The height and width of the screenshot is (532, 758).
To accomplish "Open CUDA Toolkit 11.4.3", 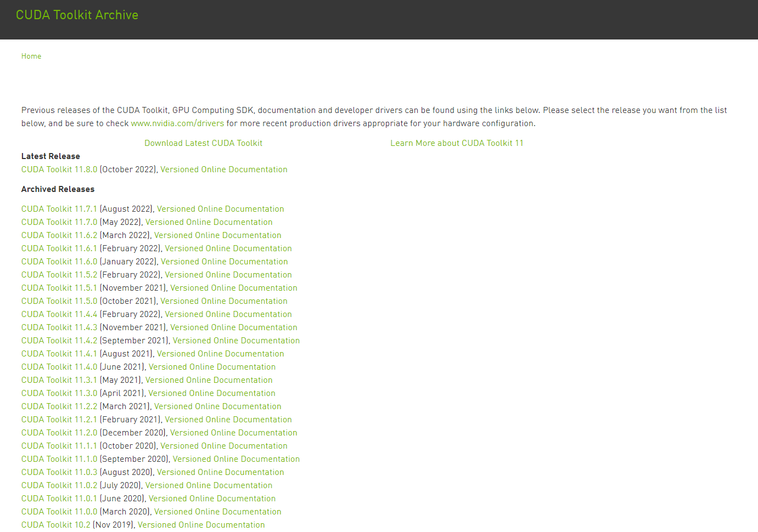I will tap(59, 327).
